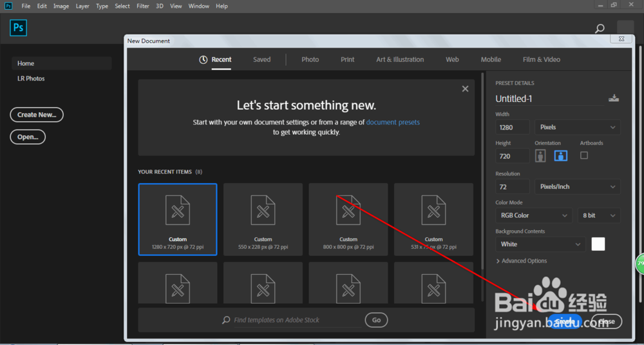Click the Create New... button
The image size is (644, 345).
coord(37,115)
